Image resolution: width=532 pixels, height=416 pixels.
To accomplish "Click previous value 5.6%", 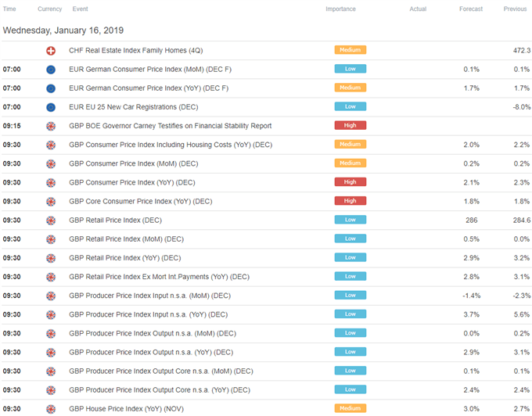I will (x=522, y=314).
